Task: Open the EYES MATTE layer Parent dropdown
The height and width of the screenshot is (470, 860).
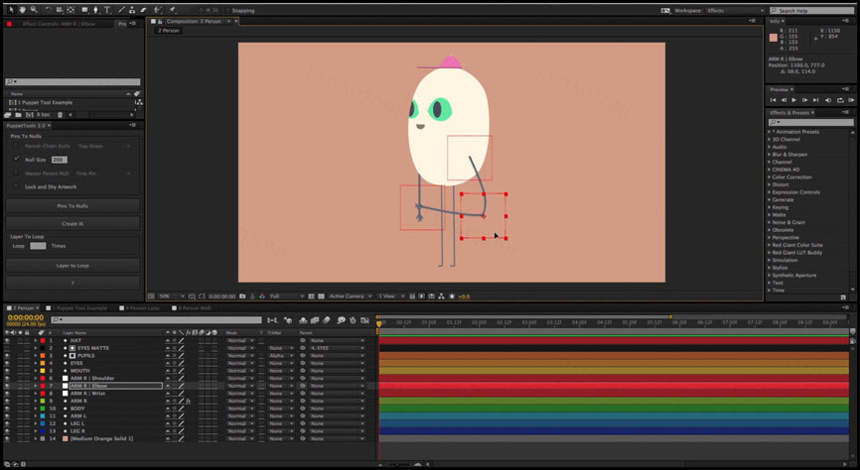Action: (x=336, y=348)
